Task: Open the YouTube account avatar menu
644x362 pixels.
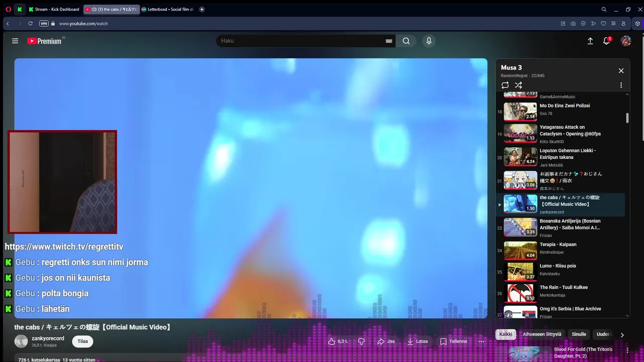Action: coord(626,41)
